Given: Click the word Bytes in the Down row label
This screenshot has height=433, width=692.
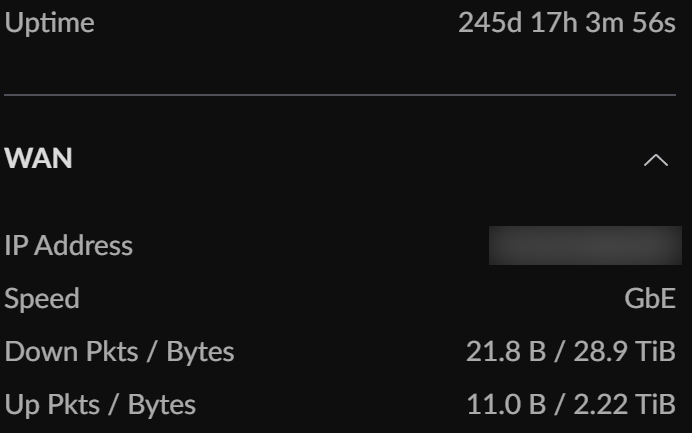Looking at the screenshot, I should tap(200, 352).
